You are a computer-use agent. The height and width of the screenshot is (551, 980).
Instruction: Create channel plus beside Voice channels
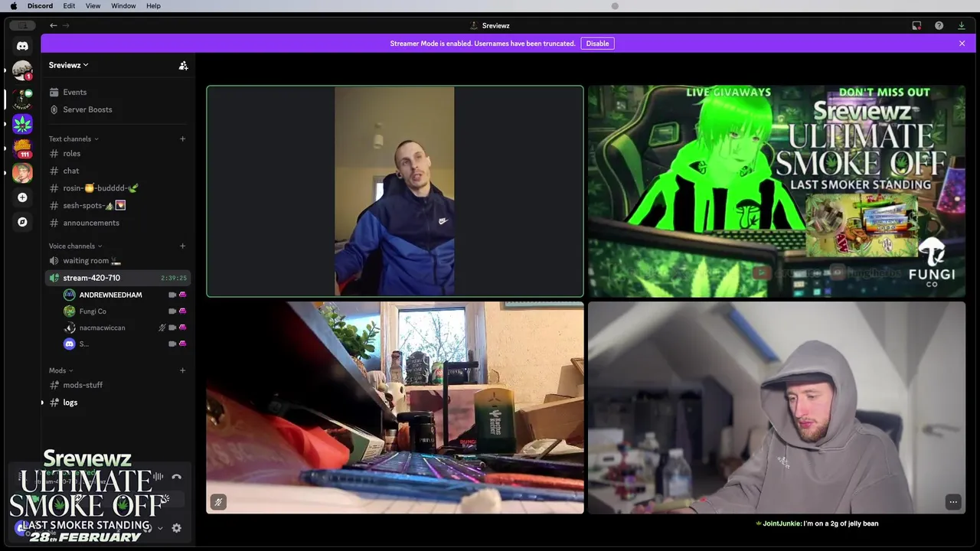pyautogui.click(x=182, y=246)
